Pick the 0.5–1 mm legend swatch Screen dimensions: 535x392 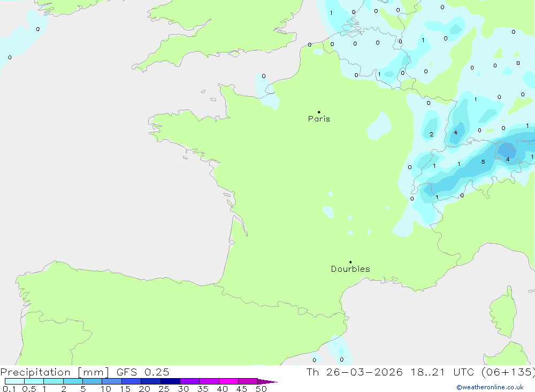click(x=34, y=381)
